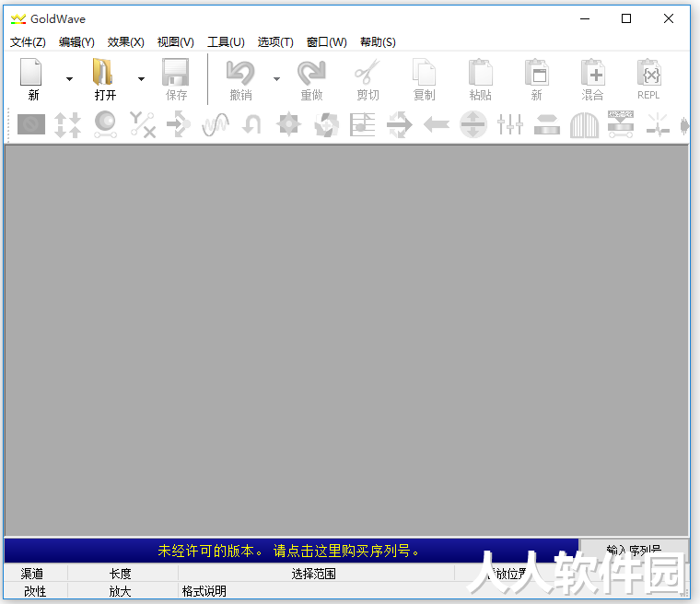Open the 编辑(Y) menu
This screenshot has height=604, width=700.
[x=76, y=42]
